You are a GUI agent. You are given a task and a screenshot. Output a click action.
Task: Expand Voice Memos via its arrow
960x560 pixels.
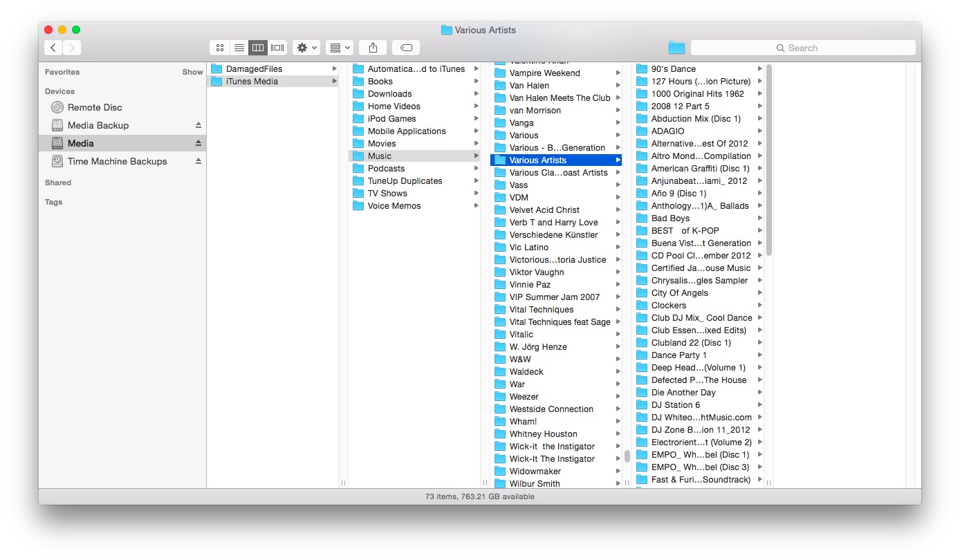[x=476, y=205]
